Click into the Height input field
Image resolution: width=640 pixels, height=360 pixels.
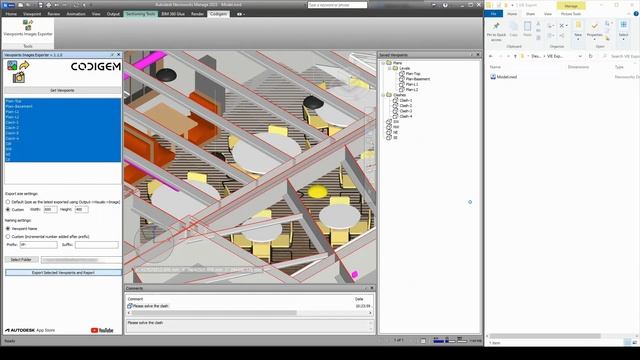pyautogui.click(x=81, y=209)
